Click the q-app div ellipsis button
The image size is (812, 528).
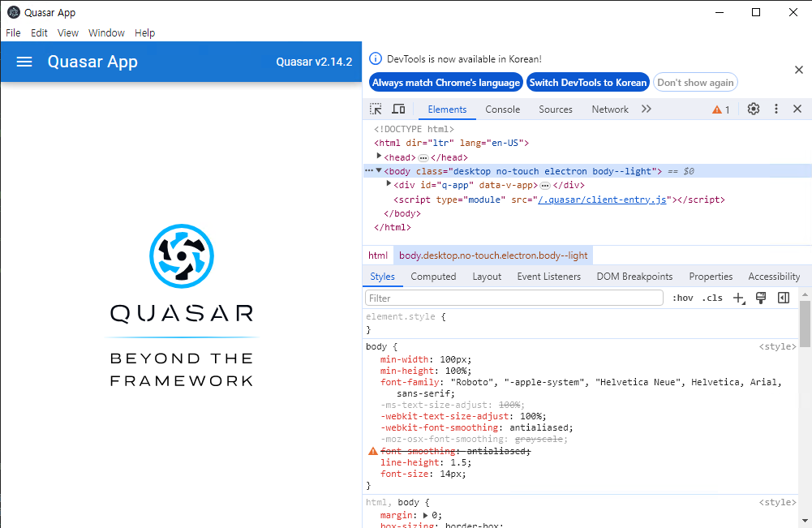tap(545, 185)
